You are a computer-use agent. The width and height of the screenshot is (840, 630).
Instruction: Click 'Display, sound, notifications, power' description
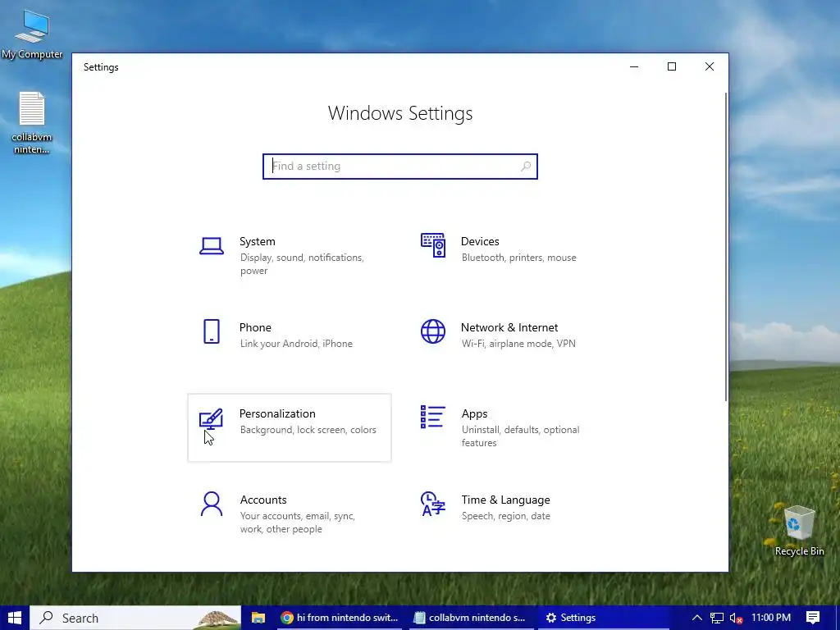(302, 264)
